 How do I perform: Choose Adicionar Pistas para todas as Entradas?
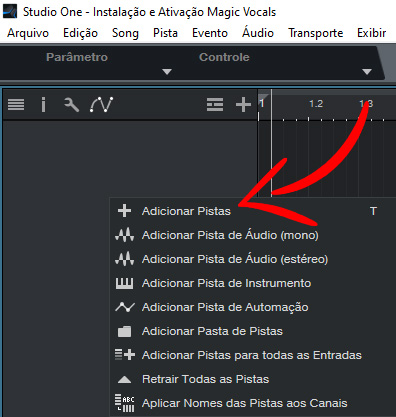coord(253,355)
